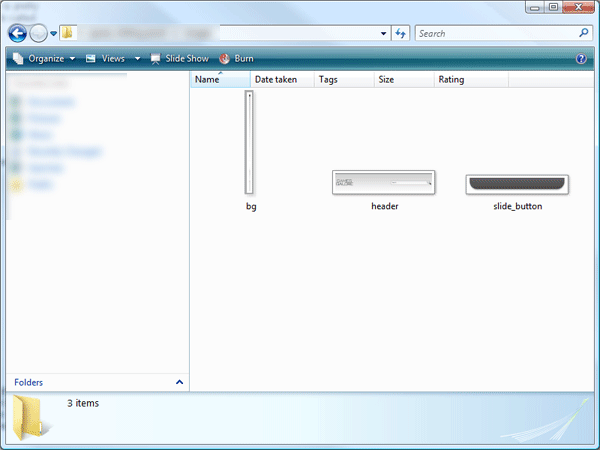This screenshot has width=600, height=450.
Task: Click the greyed Forward navigation arrow
Action: (39, 33)
